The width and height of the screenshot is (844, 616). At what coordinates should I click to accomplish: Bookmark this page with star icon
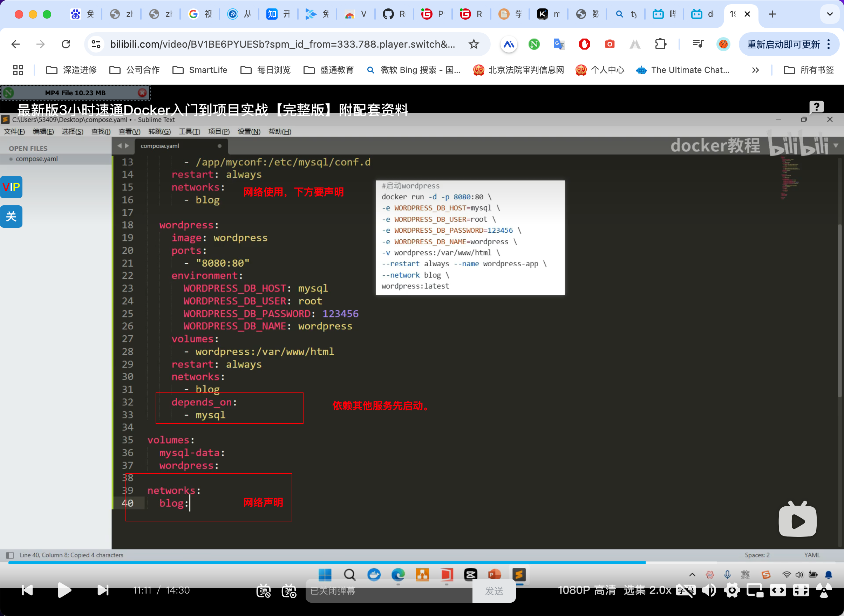(x=474, y=45)
